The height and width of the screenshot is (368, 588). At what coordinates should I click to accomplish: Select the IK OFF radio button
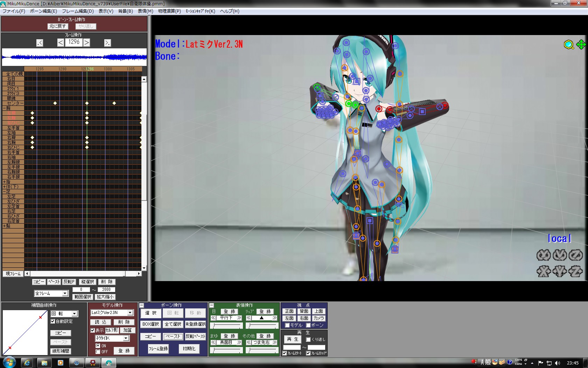98,352
